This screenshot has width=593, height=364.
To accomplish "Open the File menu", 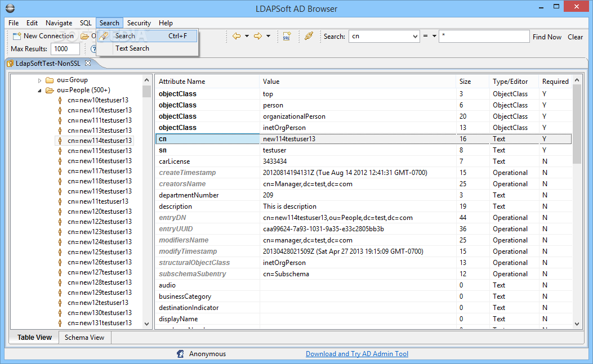I will [14, 23].
